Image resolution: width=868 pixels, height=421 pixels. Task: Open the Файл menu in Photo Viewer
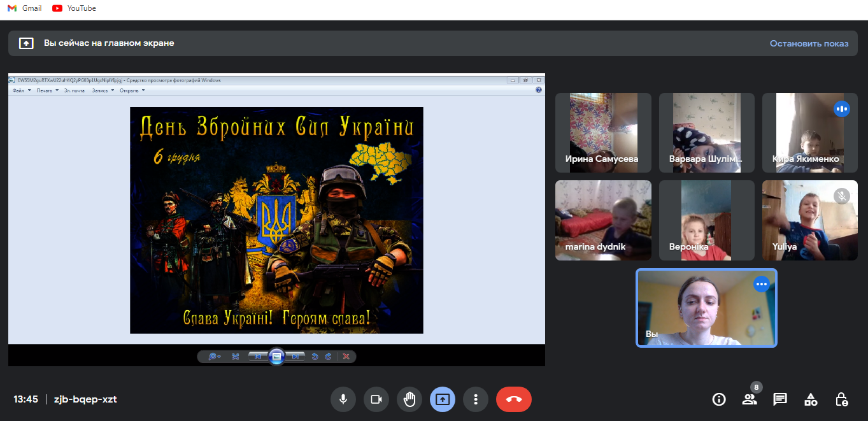pos(20,90)
